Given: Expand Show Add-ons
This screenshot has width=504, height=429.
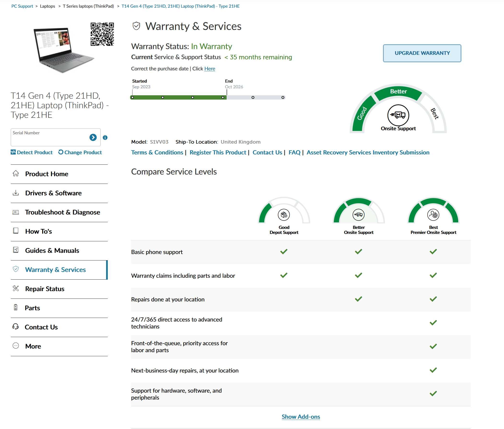Looking at the screenshot, I should point(301,417).
